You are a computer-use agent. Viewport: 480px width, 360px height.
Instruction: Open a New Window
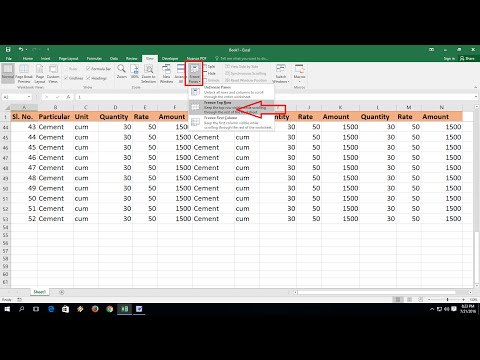point(166,73)
